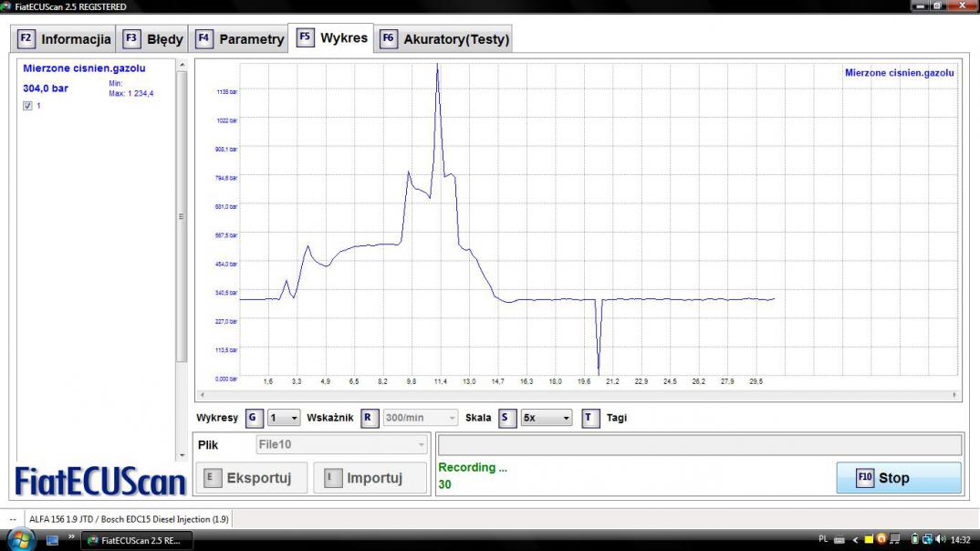Switch to the Informacja tab
Image resolution: width=980 pixels, height=551 pixels.
(x=63, y=38)
